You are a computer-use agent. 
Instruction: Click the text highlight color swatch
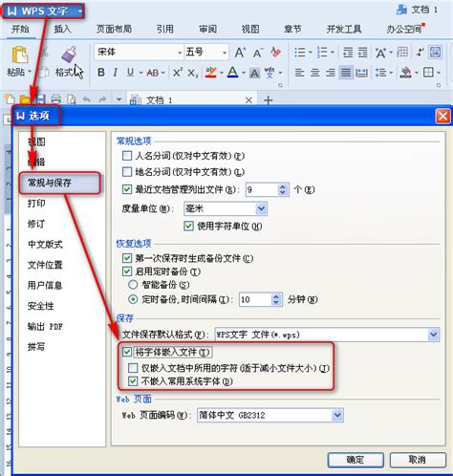tap(211, 73)
